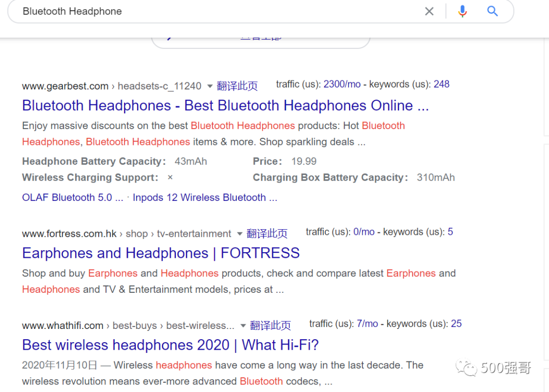Translate the gearbest.com result page

tap(237, 86)
